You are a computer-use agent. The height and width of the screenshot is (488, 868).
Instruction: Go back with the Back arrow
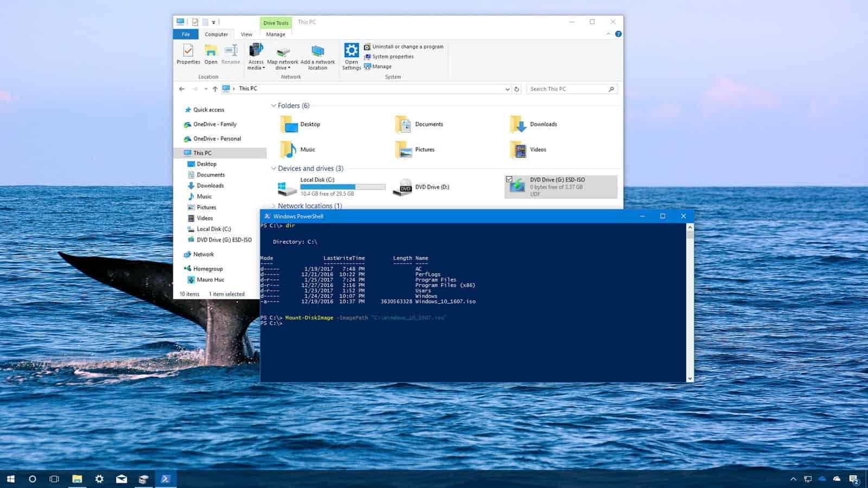tap(182, 89)
